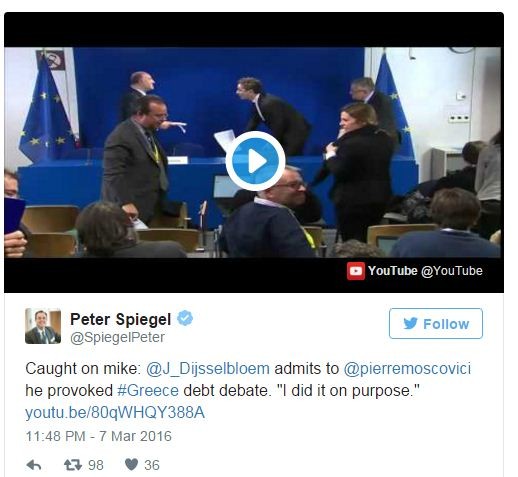
Task: View the 98 retweets count
Action: (96, 465)
